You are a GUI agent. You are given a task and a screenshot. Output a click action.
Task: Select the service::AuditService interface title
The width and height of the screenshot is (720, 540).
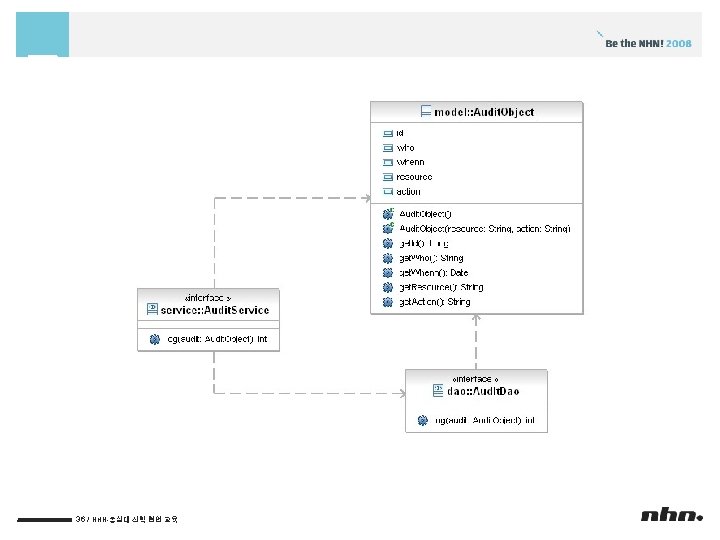[x=214, y=310]
